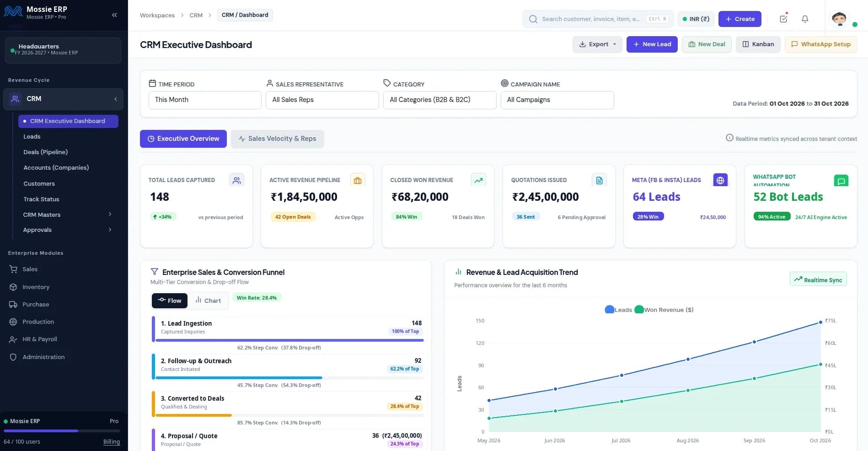Click the New Deal button
868x451 pixels.
click(x=707, y=44)
